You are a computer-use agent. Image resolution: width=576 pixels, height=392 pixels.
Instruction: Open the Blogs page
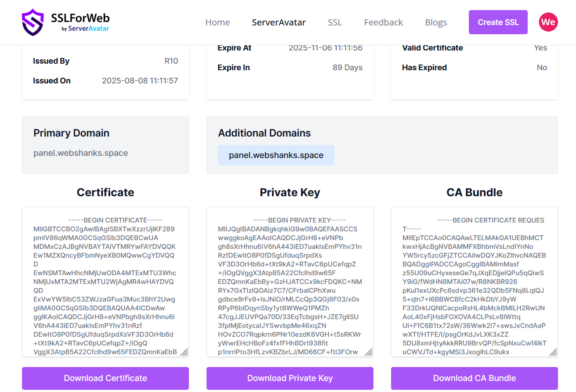click(x=436, y=22)
